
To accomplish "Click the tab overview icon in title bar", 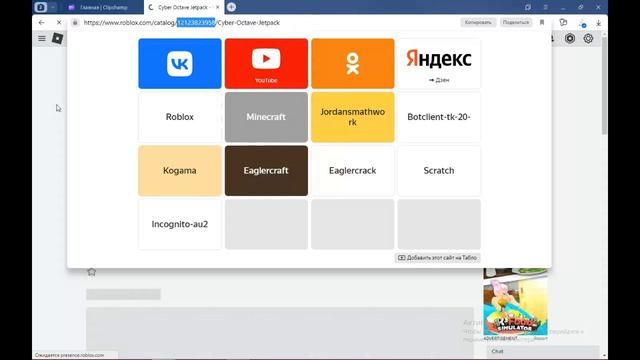I will [x=528, y=7].
